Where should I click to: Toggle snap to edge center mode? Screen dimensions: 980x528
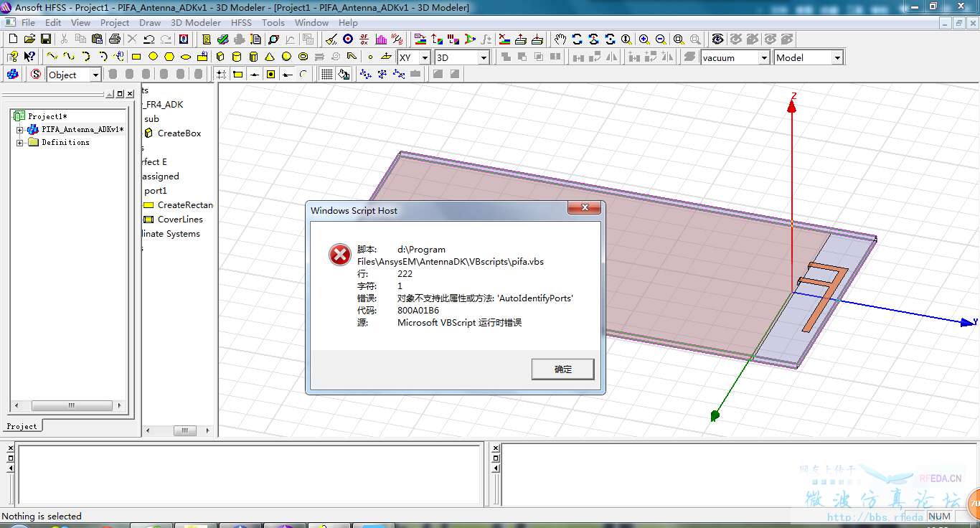[x=254, y=74]
